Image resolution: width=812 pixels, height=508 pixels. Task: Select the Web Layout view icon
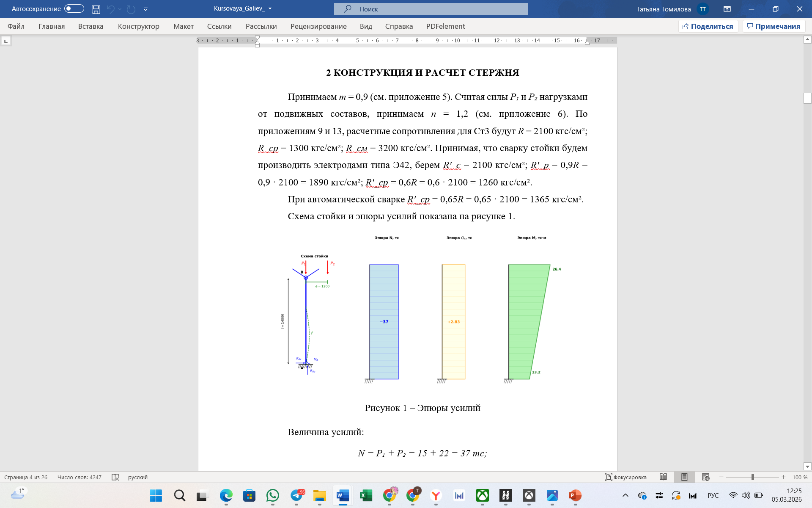click(x=705, y=477)
